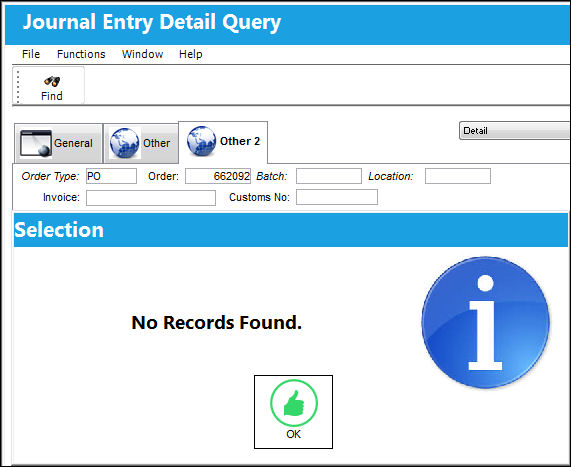Select the Other 2 tab label
The width and height of the screenshot is (571, 467).
pos(240,141)
